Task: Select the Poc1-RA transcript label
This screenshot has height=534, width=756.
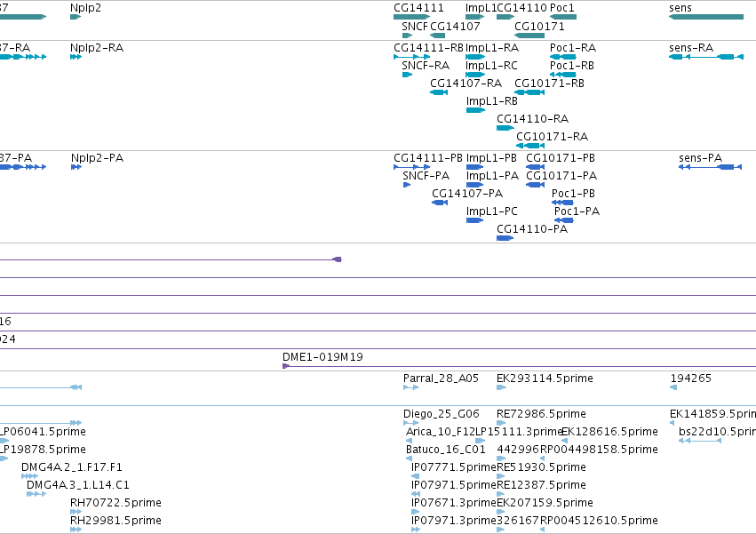Action: pos(573,48)
